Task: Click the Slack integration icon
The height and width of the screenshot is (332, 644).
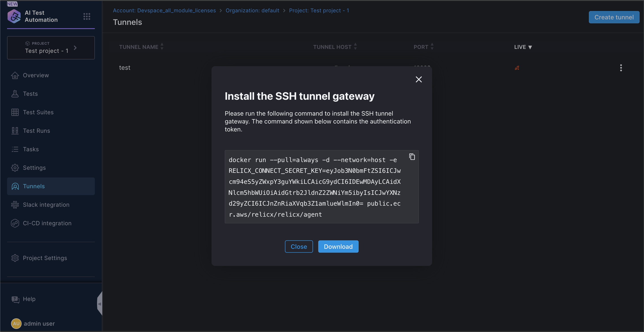Action: pyautogui.click(x=15, y=205)
